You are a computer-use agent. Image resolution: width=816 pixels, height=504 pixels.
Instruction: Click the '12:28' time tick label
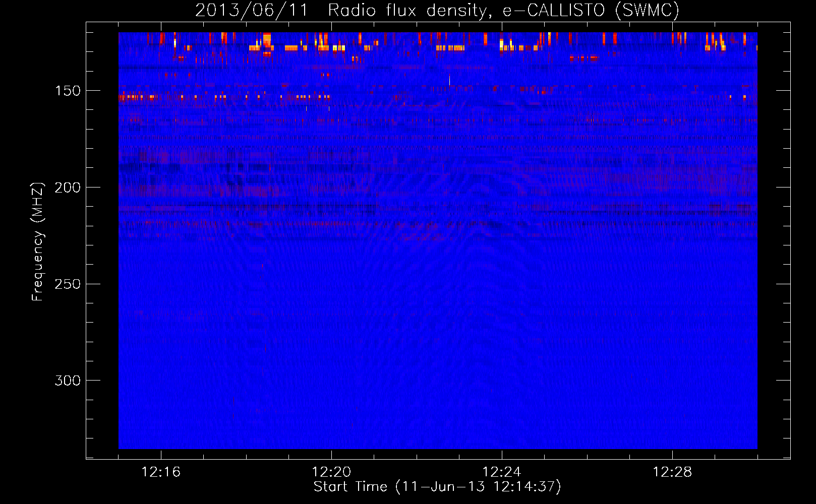click(672, 472)
